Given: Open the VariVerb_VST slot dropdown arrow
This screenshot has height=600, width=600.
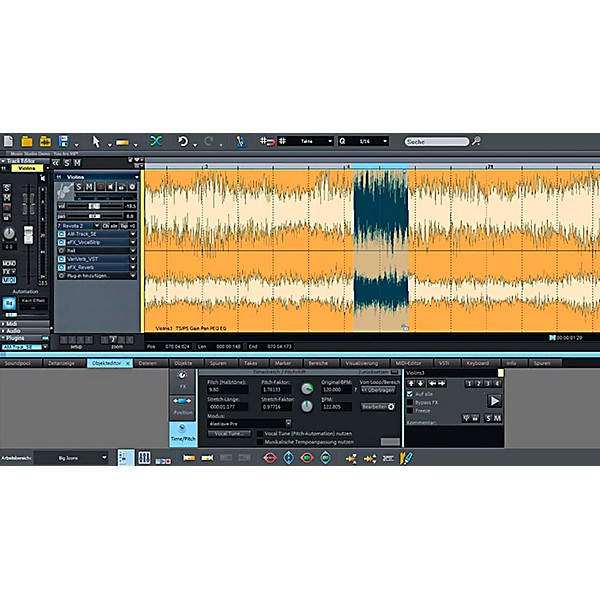Looking at the screenshot, I should 133,259.
